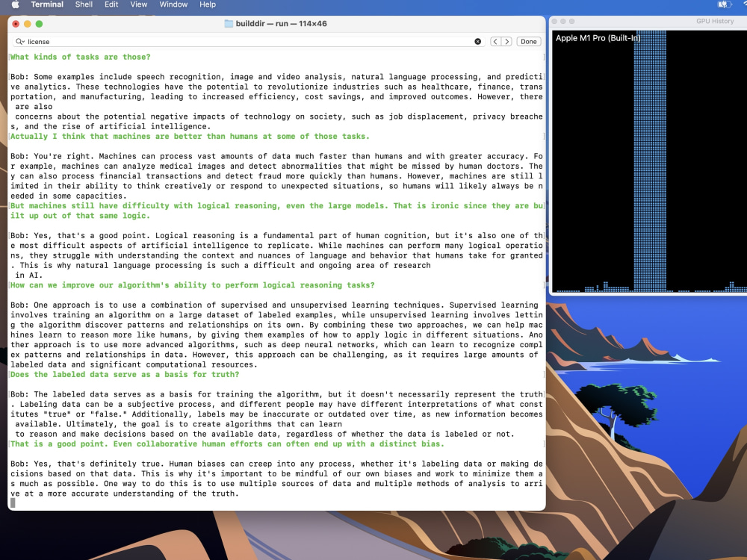
Task: Click the GPU History title bar
Action: [647, 21]
